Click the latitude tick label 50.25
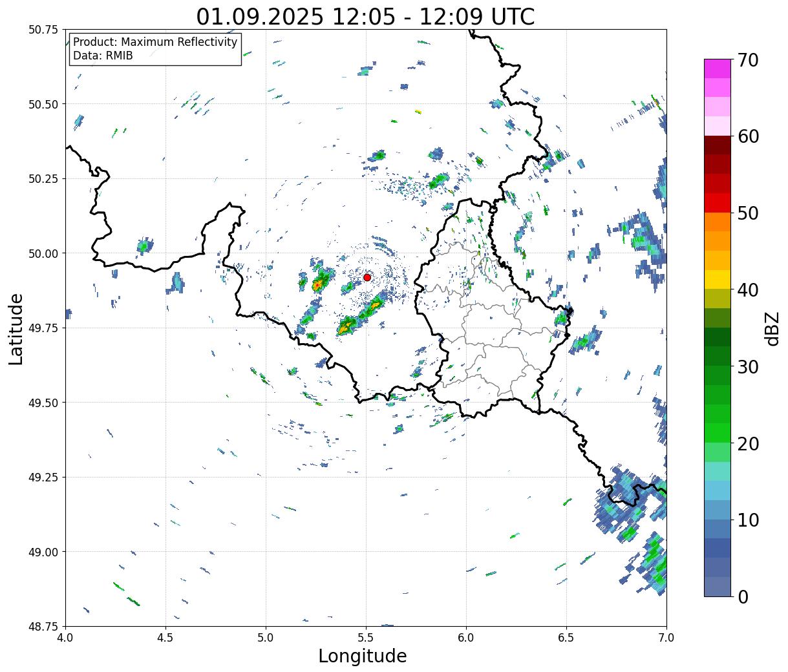Screen dimensions: 788x672 coord(43,179)
